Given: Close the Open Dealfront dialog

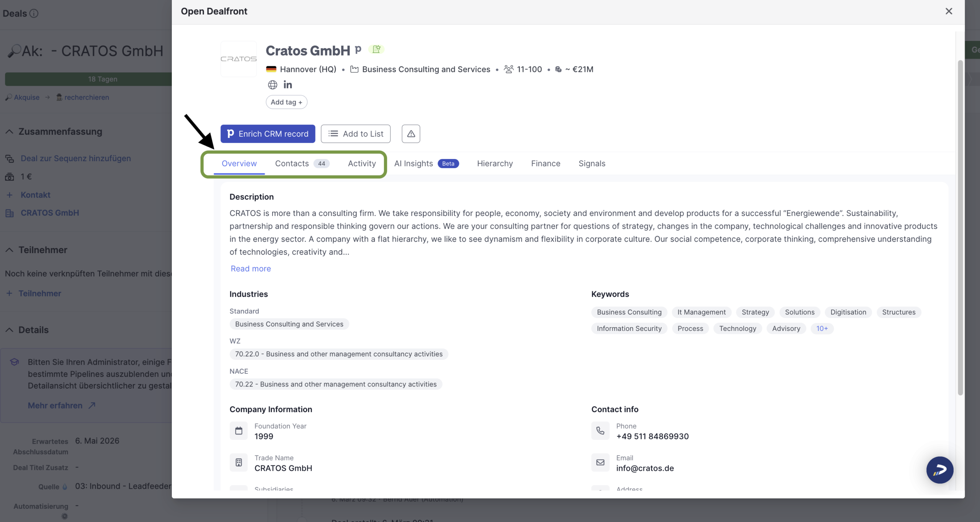Looking at the screenshot, I should pos(949,11).
